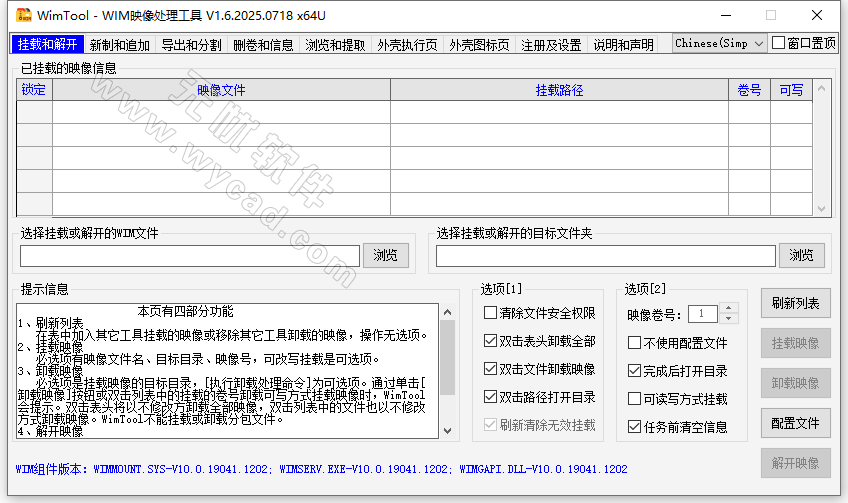Click 浏览 button for target folder

802,256
